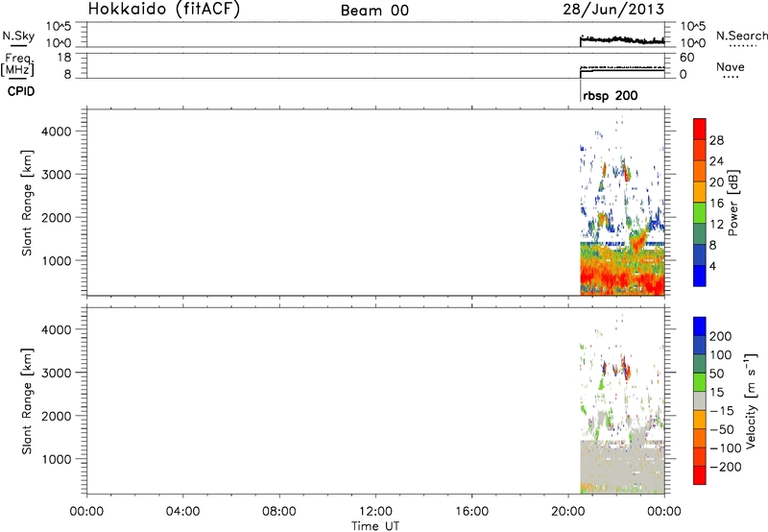Click the "N.Search" legend label
The image size is (768, 532).
(x=741, y=36)
